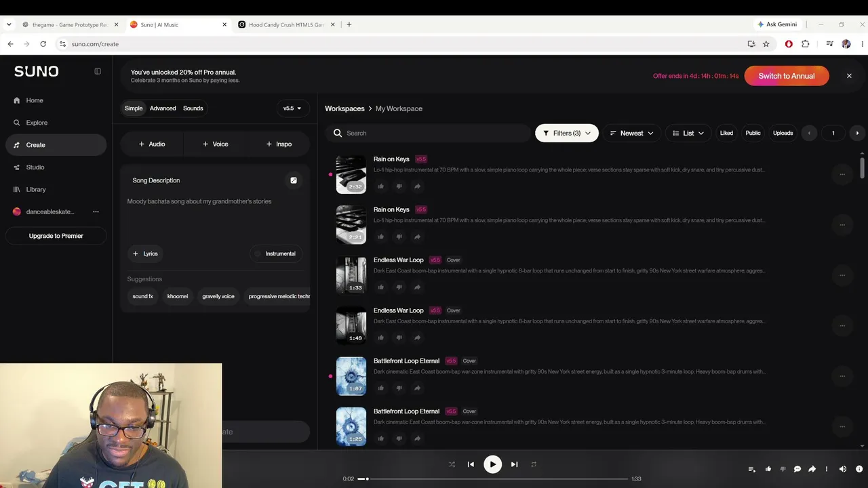
Task: Open the Workspaces breadcrumb link
Action: (x=344, y=108)
